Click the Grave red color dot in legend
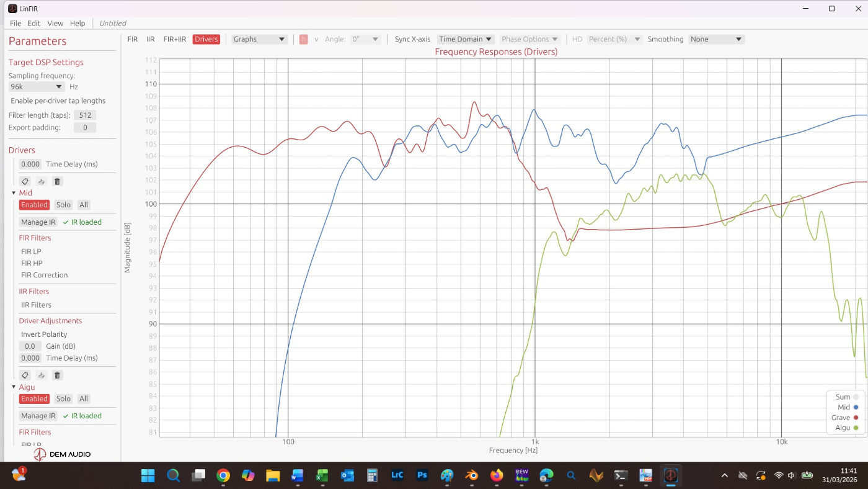The image size is (868, 489). (856, 418)
